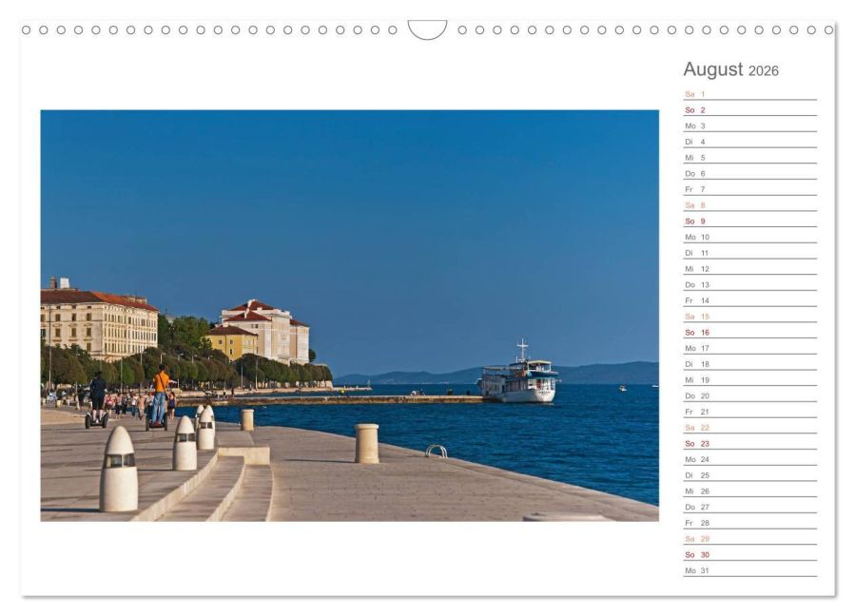Choose the So 16 calendar entry

[x=749, y=333]
